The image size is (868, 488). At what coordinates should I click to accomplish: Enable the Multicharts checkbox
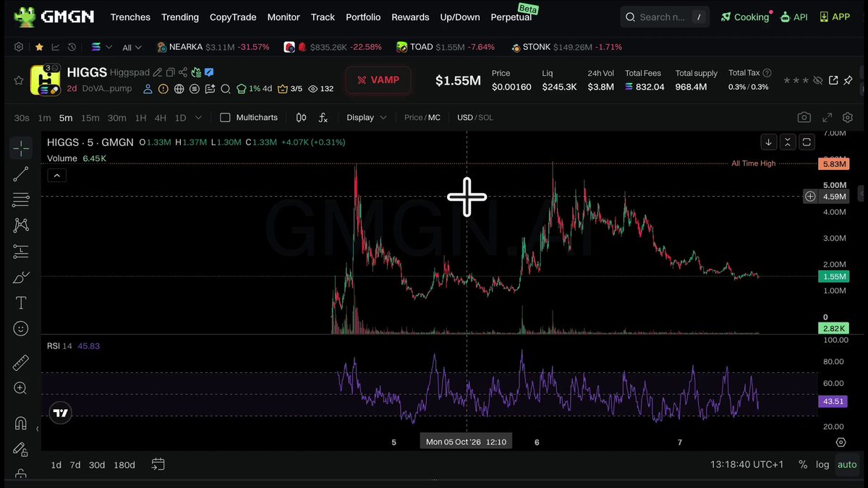[x=225, y=117]
